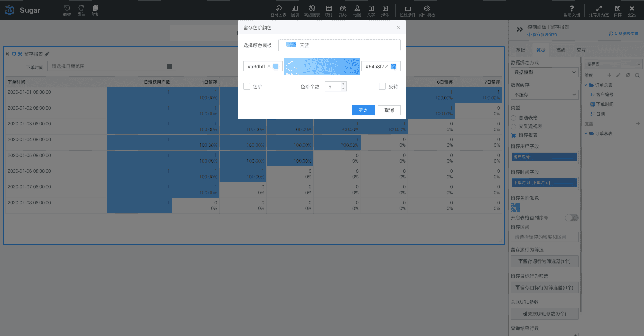Switch to the 交互 tab

[x=581, y=50]
